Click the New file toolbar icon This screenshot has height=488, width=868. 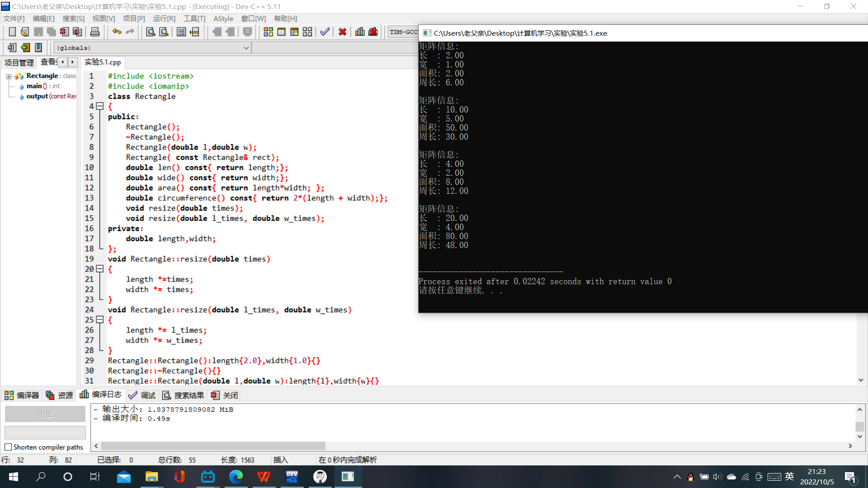point(12,32)
